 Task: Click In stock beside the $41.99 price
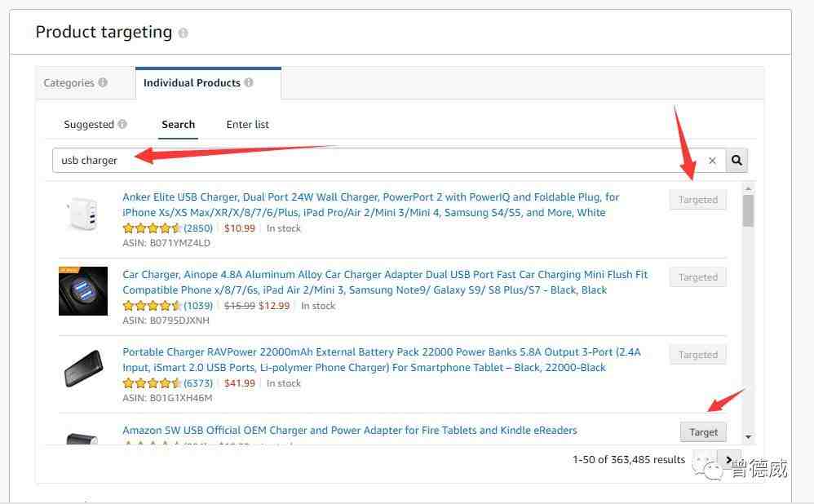(284, 383)
